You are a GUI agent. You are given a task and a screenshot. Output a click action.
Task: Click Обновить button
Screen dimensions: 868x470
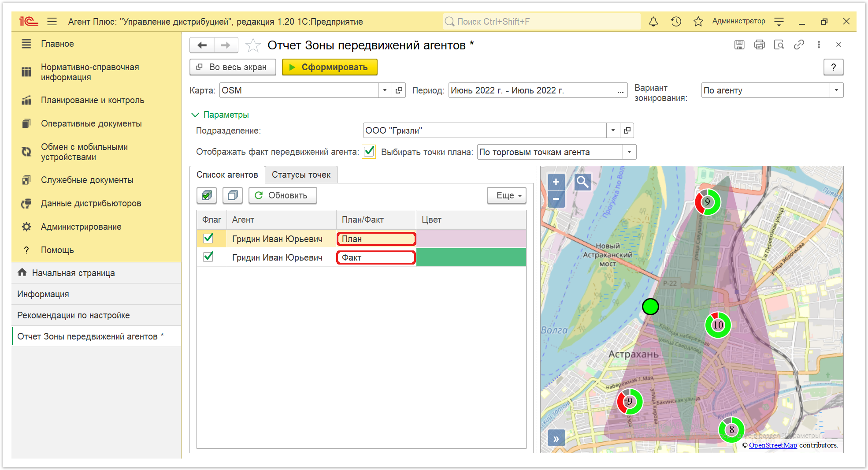pos(282,195)
